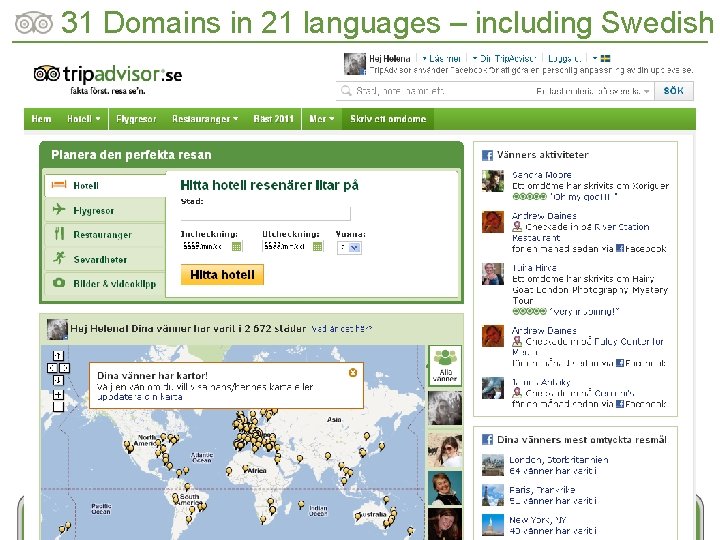Screen dimensions: 720x540
Task: Click the first friend photo beside the map
Action: (x=444, y=408)
